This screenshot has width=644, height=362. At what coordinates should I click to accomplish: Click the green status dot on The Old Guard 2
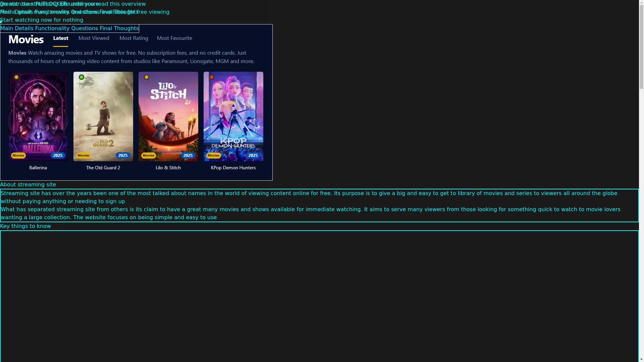pos(82,77)
